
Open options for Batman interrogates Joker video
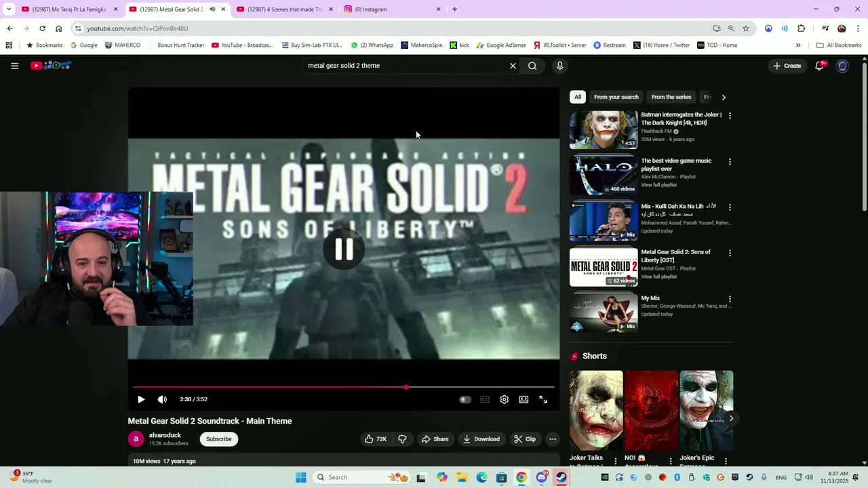pos(730,116)
